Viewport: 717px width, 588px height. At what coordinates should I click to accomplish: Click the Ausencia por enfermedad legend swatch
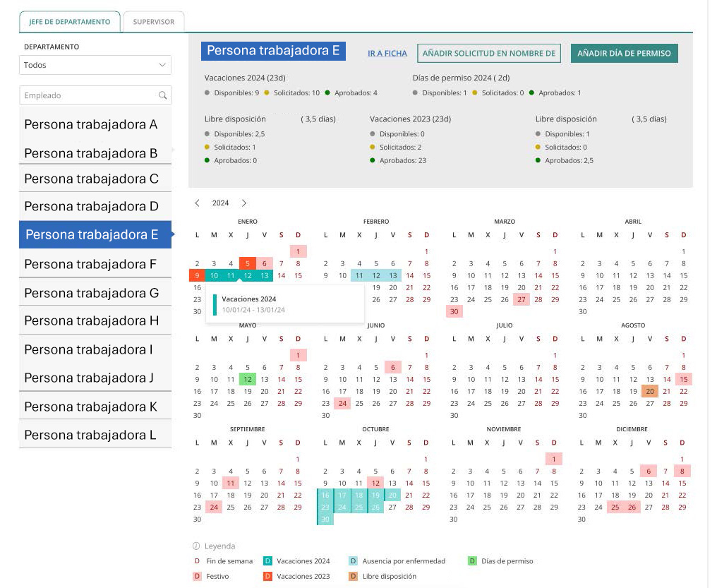coord(353,561)
